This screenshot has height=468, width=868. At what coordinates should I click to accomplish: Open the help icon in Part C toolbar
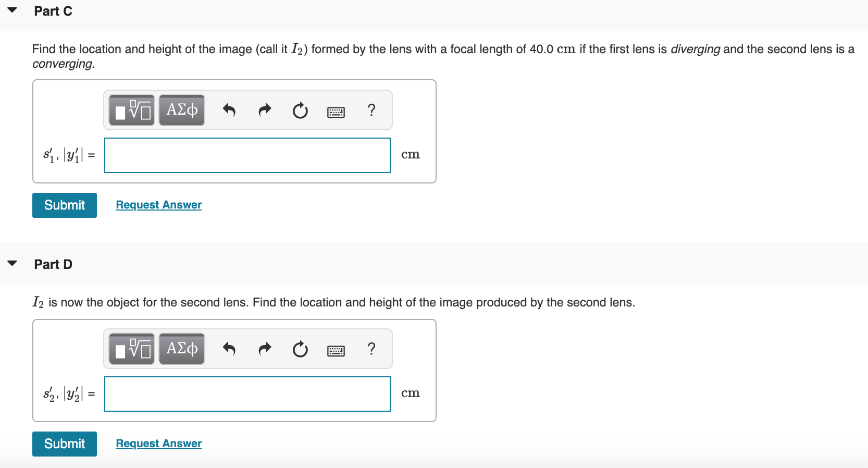371,110
